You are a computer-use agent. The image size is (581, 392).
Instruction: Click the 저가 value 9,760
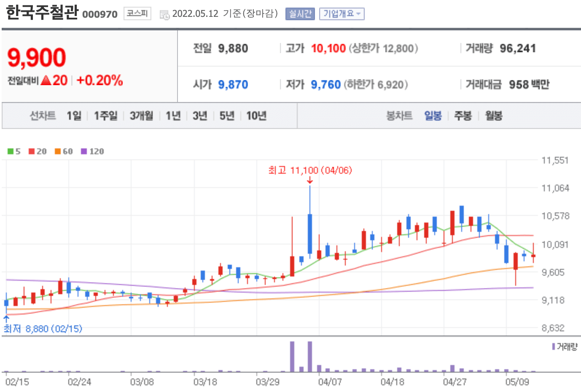coord(326,85)
